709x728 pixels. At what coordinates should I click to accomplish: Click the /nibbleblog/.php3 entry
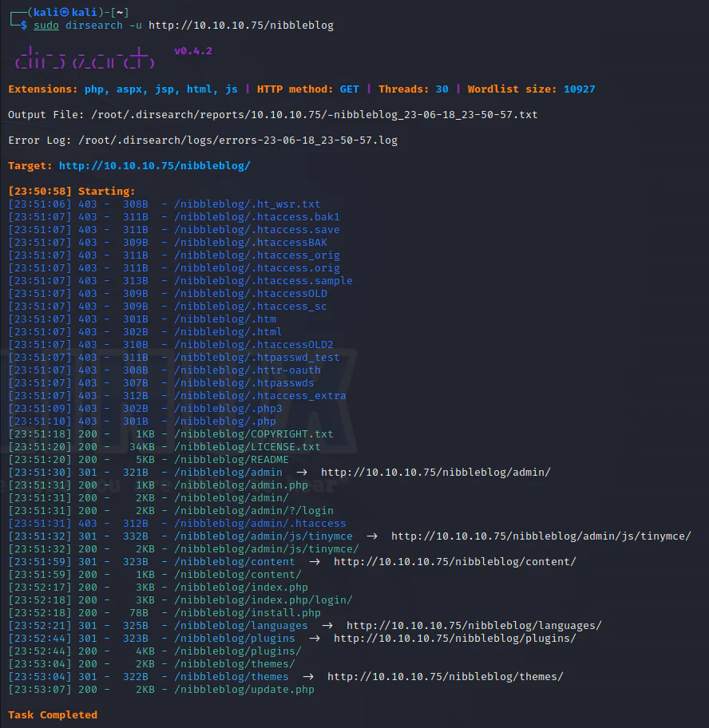click(228, 409)
